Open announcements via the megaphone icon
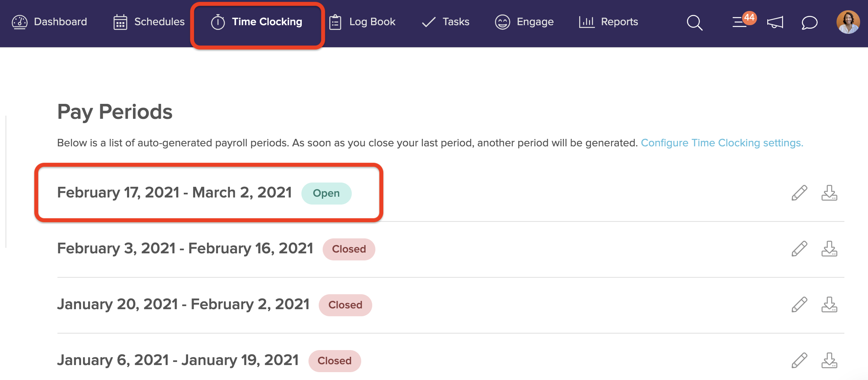 pyautogui.click(x=774, y=23)
